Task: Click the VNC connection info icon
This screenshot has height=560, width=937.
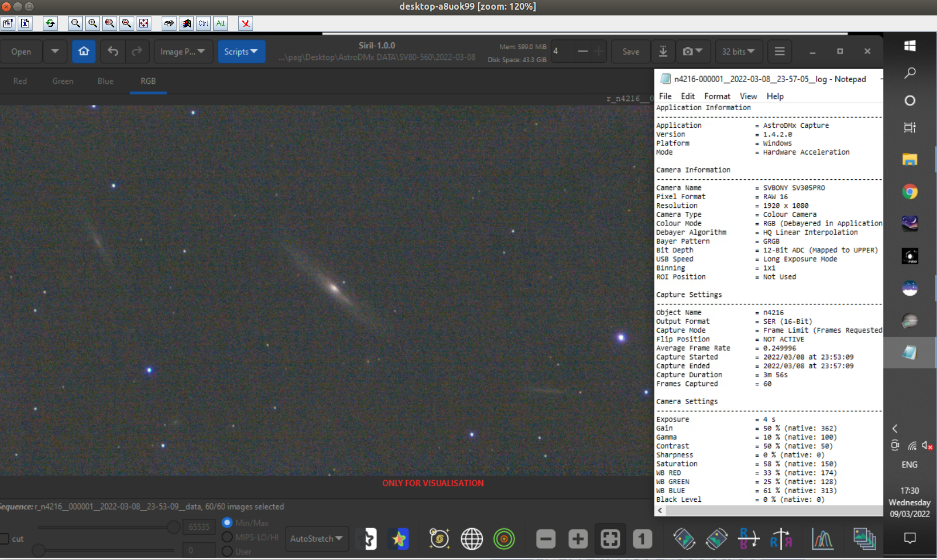Action: pos(25,23)
